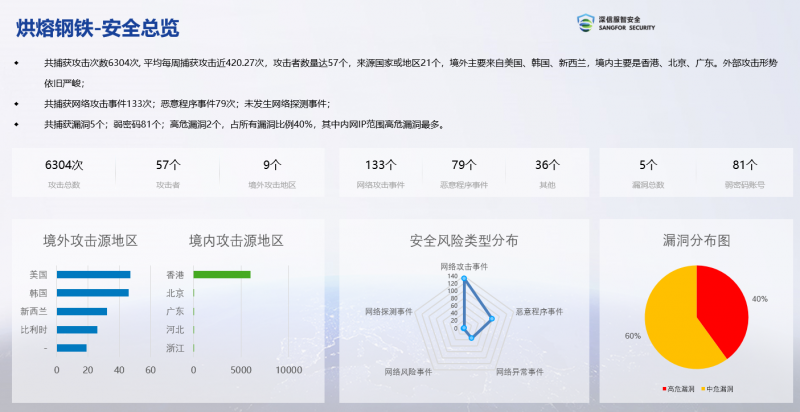Click the red 高危漏洞 legend swatch
Screen dimensions: 800x412
tap(664, 389)
